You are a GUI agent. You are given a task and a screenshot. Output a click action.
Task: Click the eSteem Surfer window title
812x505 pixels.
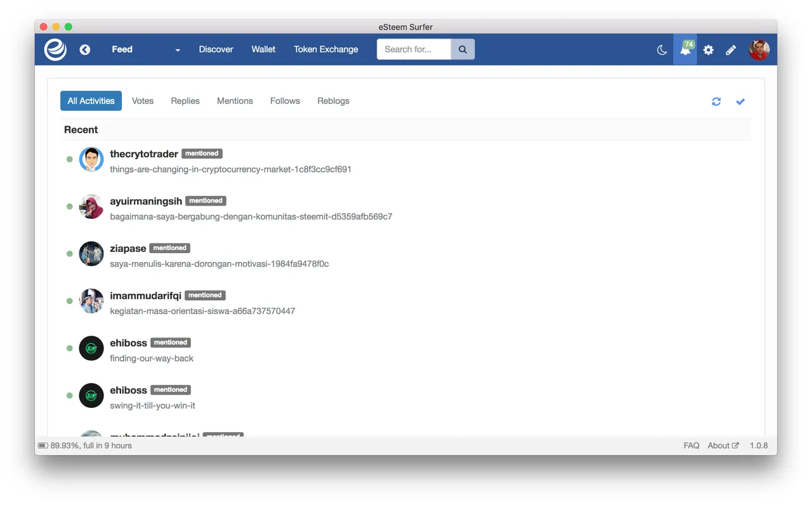[405, 27]
